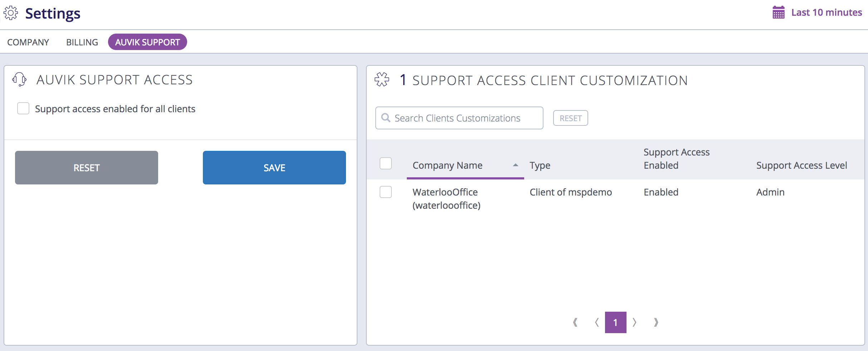The image size is (868, 351).
Task: Click the Company Name sort arrow
Action: 515,165
